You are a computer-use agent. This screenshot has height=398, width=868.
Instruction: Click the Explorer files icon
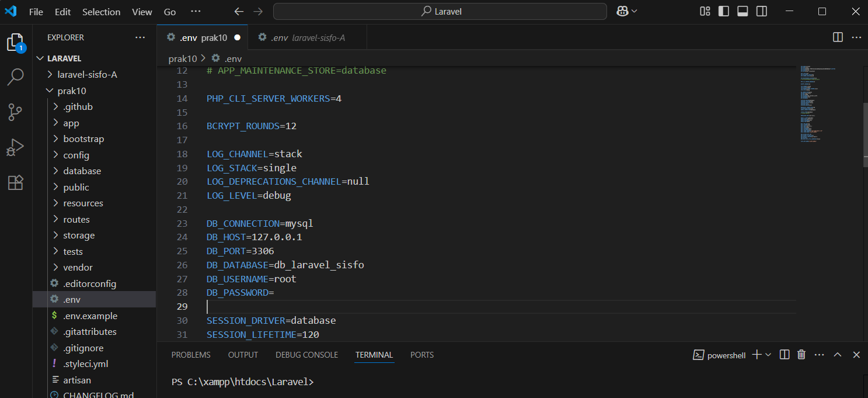[x=15, y=42]
